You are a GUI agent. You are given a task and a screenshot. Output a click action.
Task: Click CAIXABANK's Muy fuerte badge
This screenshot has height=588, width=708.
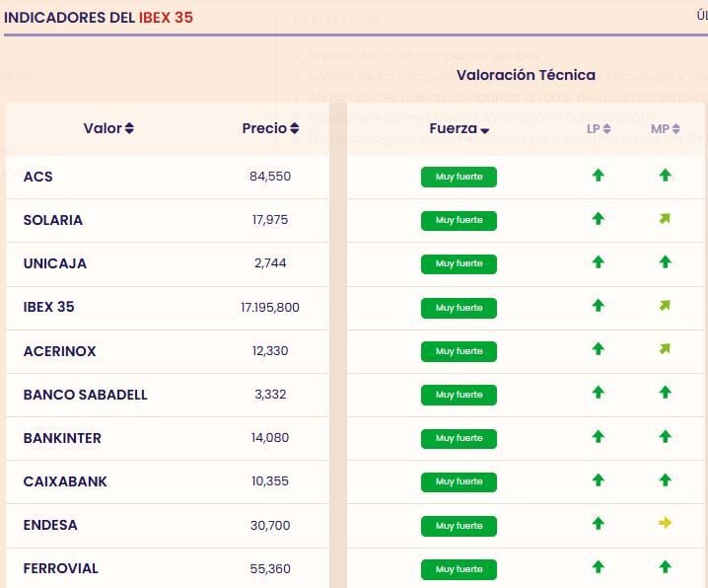[x=459, y=481]
